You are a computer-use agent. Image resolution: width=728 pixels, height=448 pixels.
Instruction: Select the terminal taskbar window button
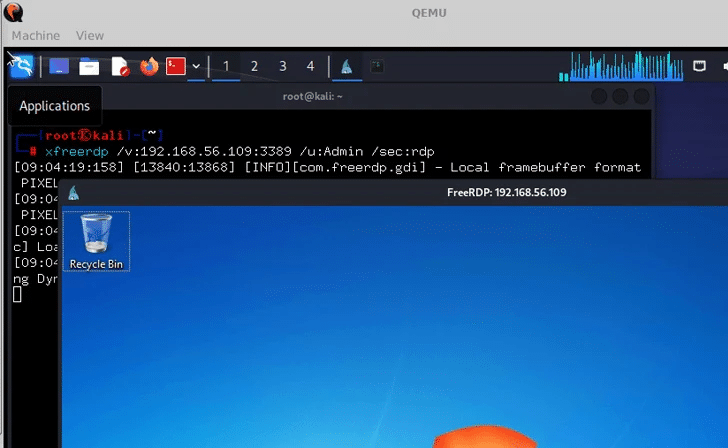(377, 66)
